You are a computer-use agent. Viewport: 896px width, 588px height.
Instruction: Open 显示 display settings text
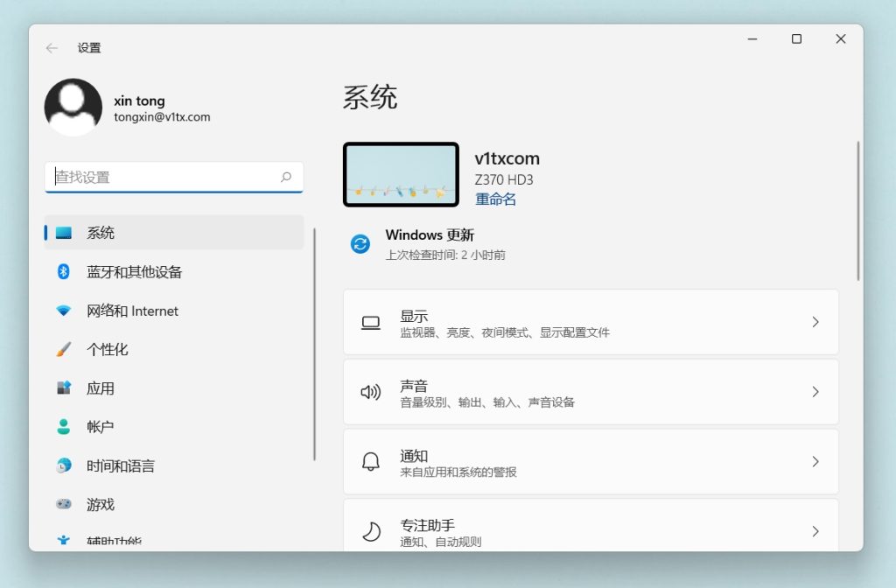tap(414, 316)
